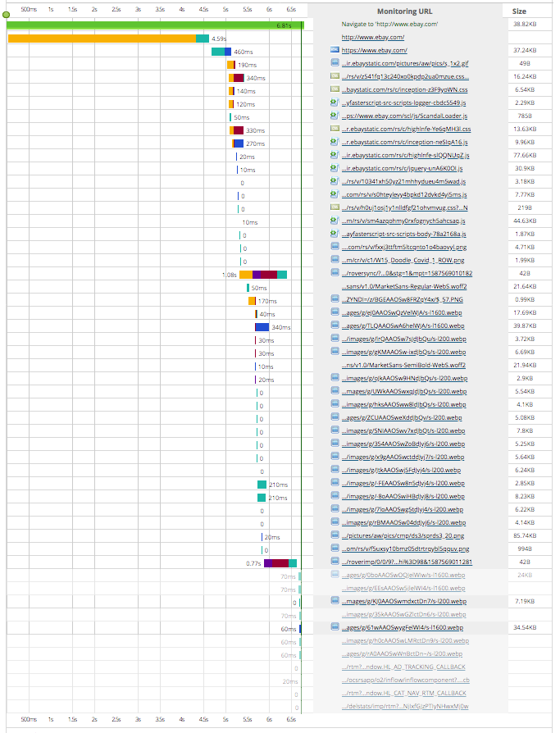
Task: Click the 1.08s multicolor roversync bar
Action: 262,275
